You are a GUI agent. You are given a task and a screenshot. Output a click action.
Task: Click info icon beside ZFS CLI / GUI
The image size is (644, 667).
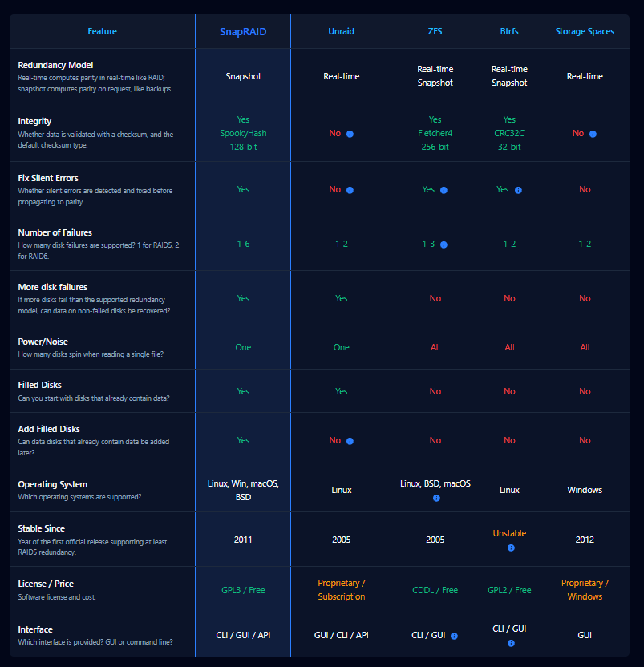[454, 636]
